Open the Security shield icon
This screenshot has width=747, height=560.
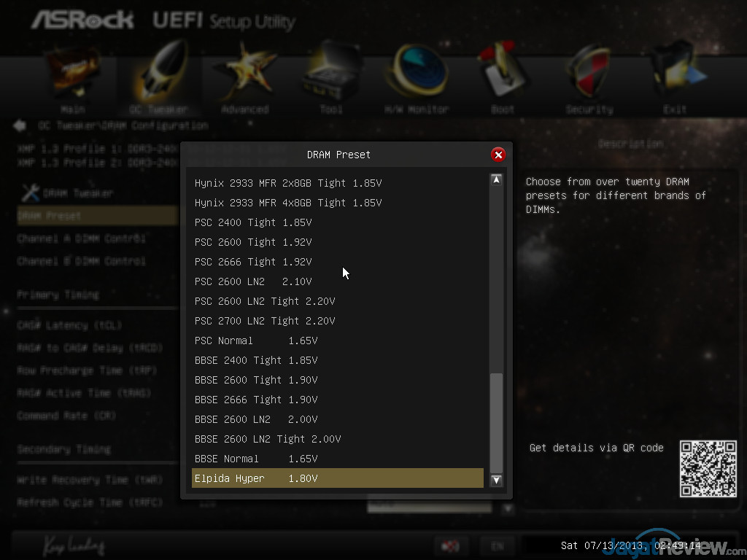(x=589, y=71)
